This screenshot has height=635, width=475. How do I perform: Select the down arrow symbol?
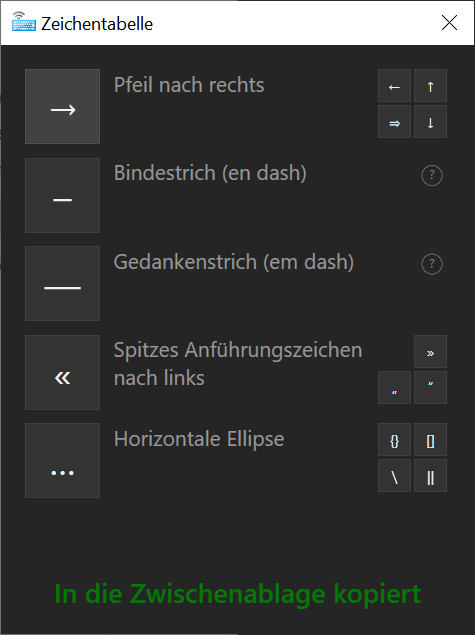point(430,121)
